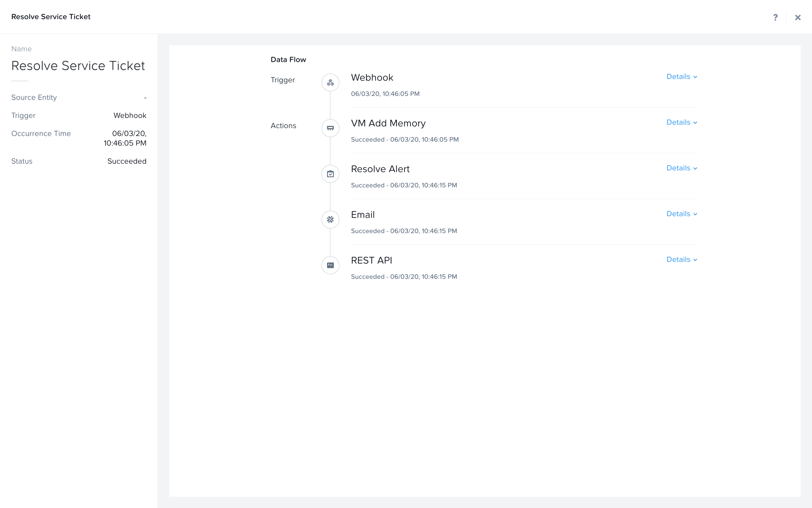Click the Data Flow heading

pos(288,60)
